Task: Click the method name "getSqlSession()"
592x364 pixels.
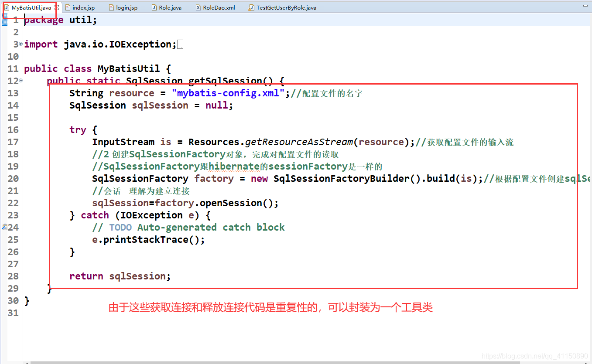Action: tap(231, 81)
